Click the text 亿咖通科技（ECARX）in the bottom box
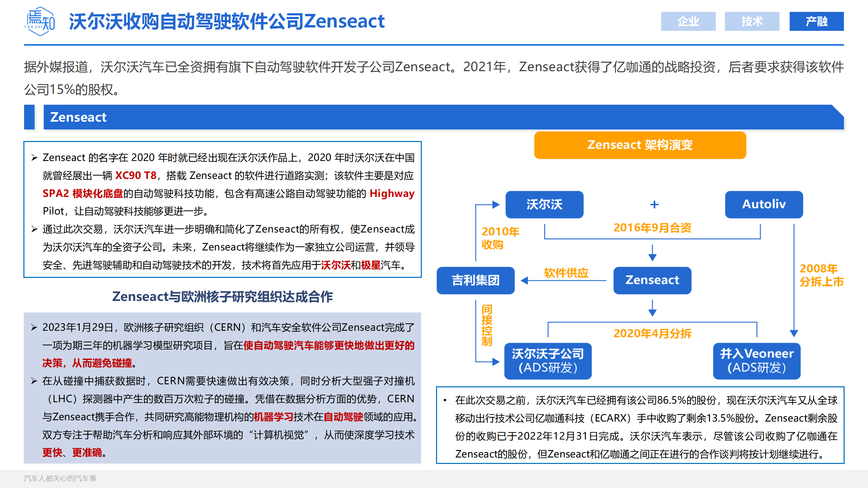Image resolution: width=868 pixels, height=488 pixels. click(x=584, y=418)
